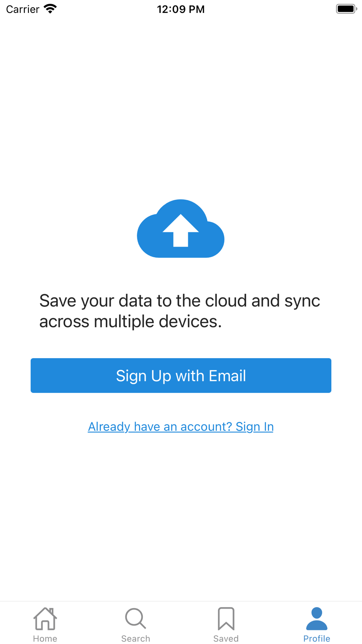This screenshot has height=644, width=362.
Task: Tap the magnifying glass Search icon
Action: (135, 618)
